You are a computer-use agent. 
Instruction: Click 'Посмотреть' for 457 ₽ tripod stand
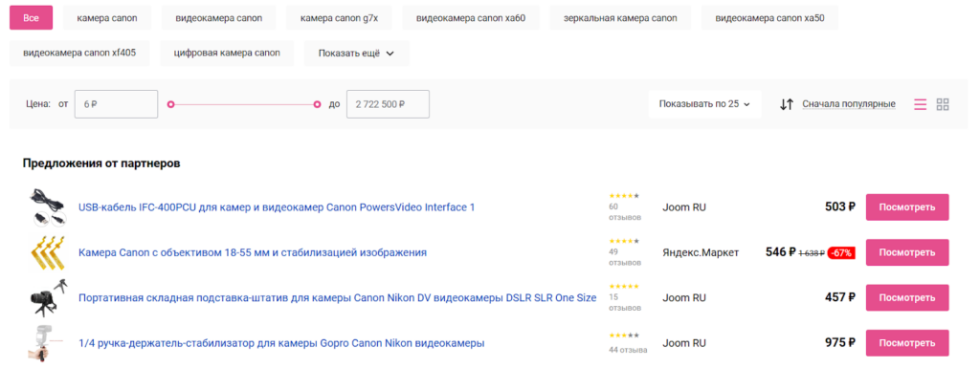907,298
